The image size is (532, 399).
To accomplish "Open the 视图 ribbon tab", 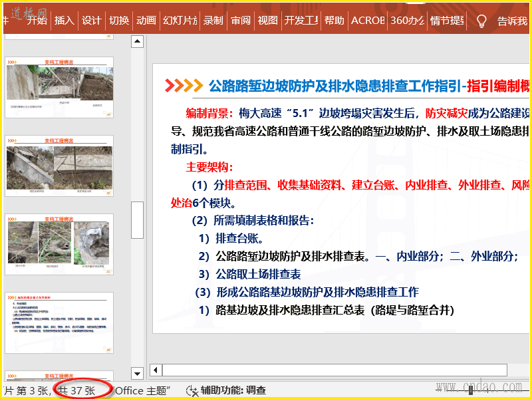I will [268, 21].
